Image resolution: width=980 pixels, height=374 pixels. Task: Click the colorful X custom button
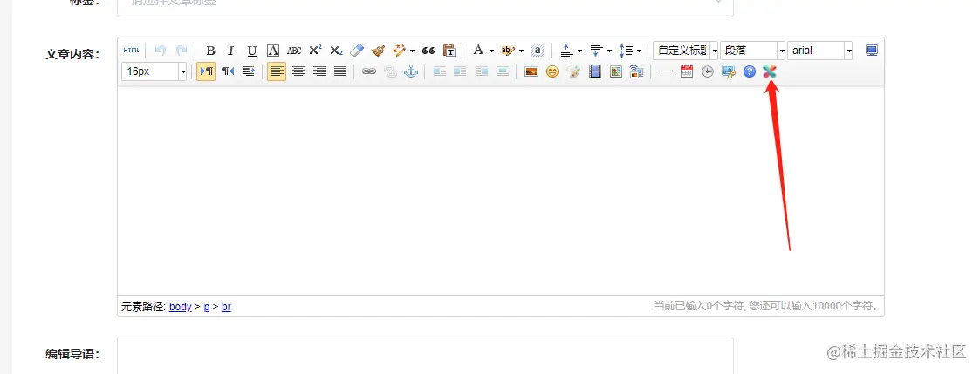pyautogui.click(x=770, y=71)
